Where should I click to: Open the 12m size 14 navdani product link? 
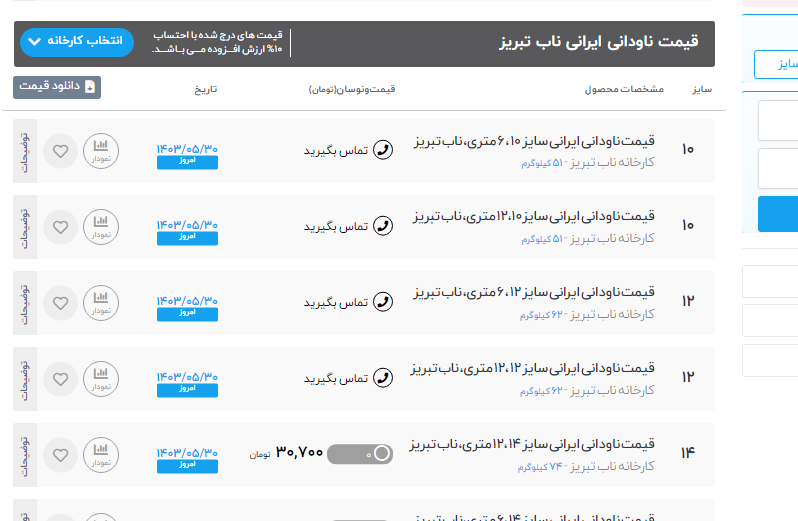(532, 443)
